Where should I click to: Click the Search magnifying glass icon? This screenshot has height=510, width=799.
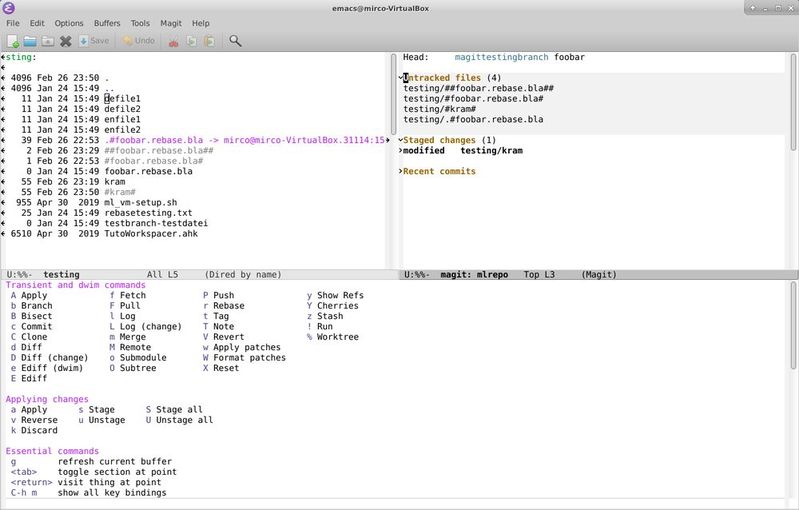click(235, 41)
